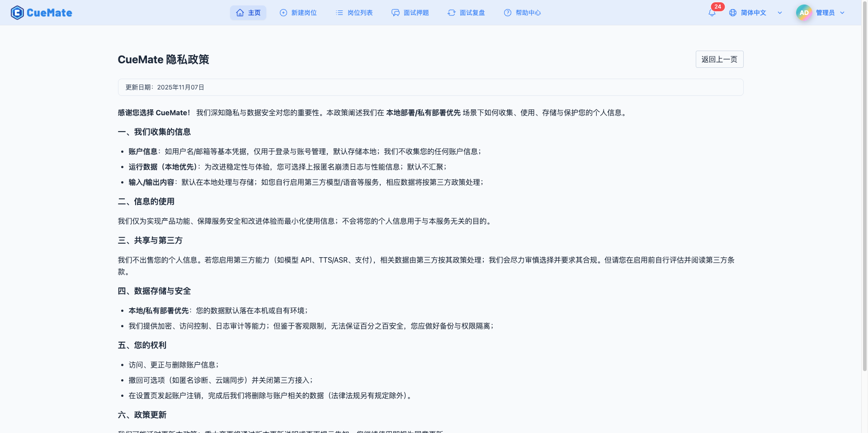Navigate to the 岗位列表 menu item
The height and width of the screenshot is (433, 868).
[x=360, y=13]
